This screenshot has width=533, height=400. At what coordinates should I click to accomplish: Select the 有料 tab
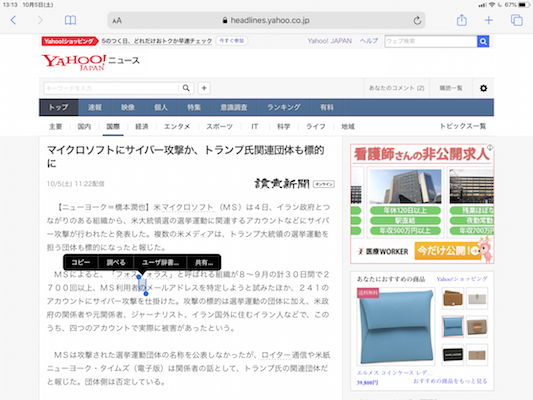(327, 107)
